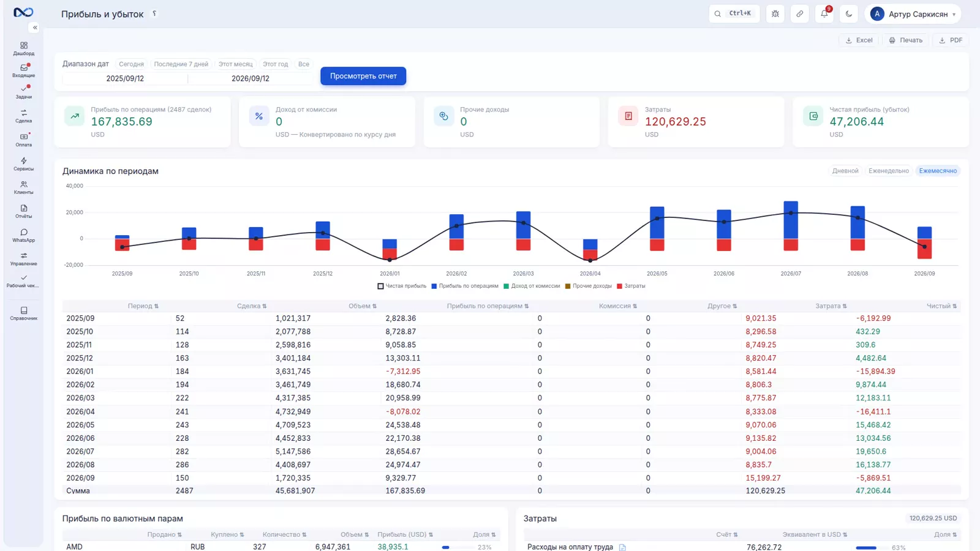Select the Все date range
This screenshot has height=551, width=980.
(304, 64)
